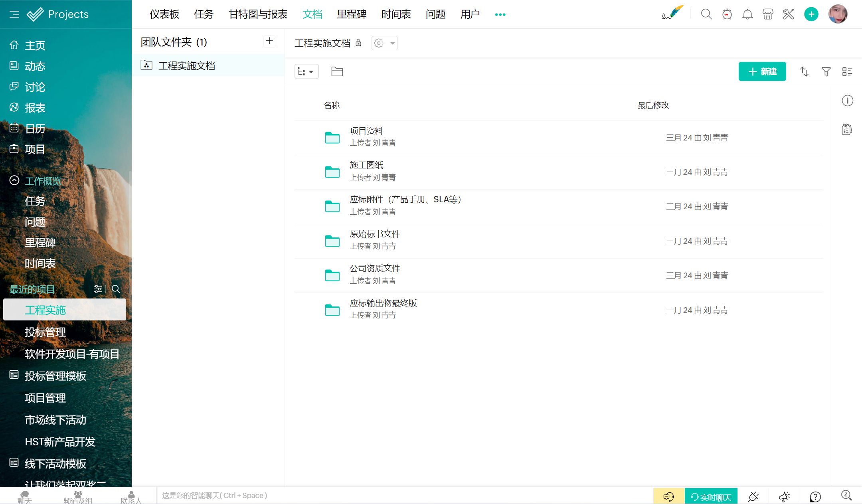Open the tree view dropdown
Image resolution: width=862 pixels, height=504 pixels.
(306, 72)
